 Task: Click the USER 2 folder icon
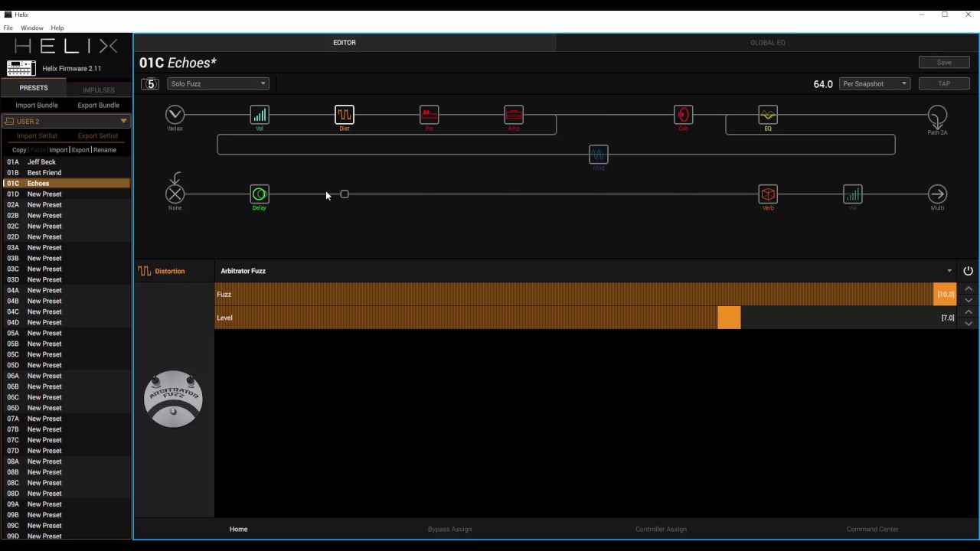(9, 121)
